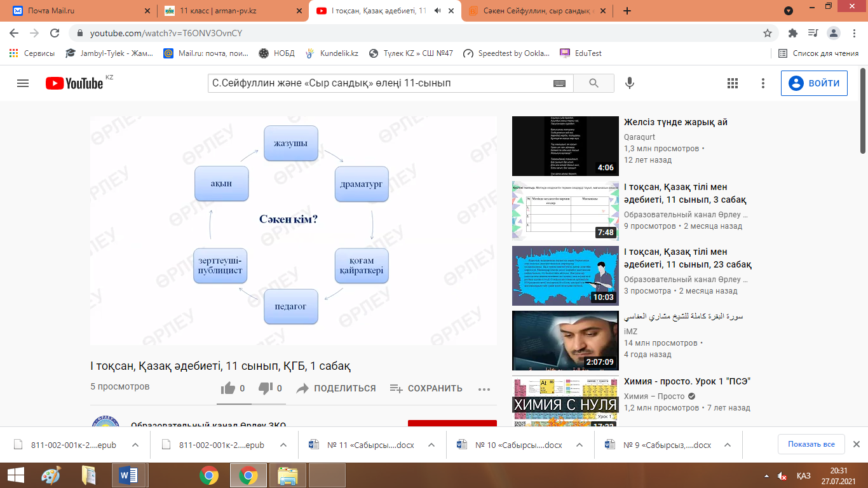Viewport: 868px width, 488px height.
Task: Open Желсіз түнде жарық ай video title
Action: [x=675, y=122]
